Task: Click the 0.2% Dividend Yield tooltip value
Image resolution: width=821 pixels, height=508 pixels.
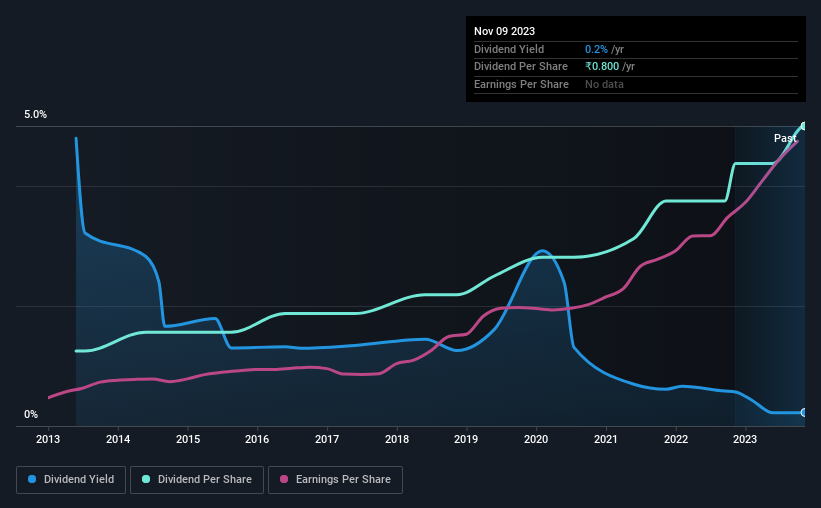Action: click(596, 49)
